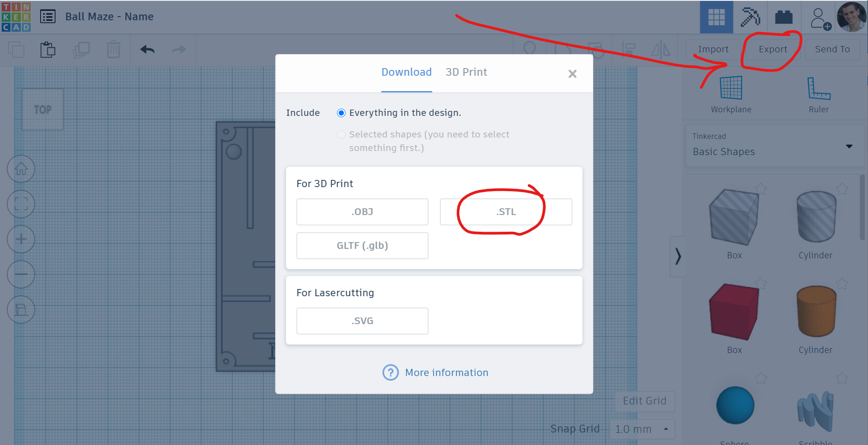Click the Edit Grid button
The height and width of the screenshot is (445, 868).
tap(645, 401)
